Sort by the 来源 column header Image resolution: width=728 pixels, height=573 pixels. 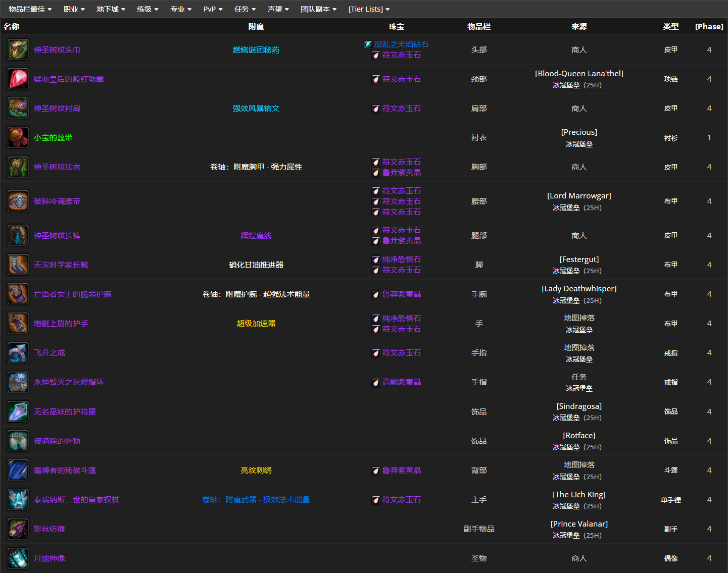click(x=579, y=26)
